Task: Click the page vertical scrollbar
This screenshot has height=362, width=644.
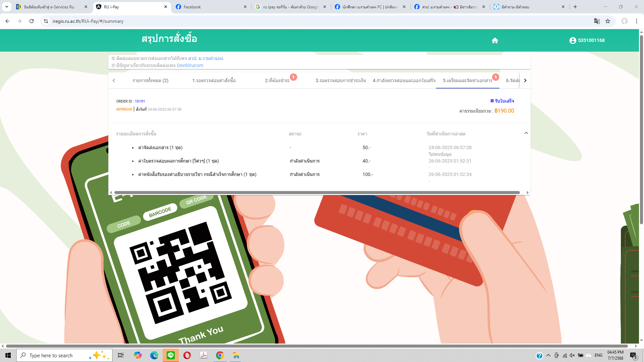Action: 641,129
